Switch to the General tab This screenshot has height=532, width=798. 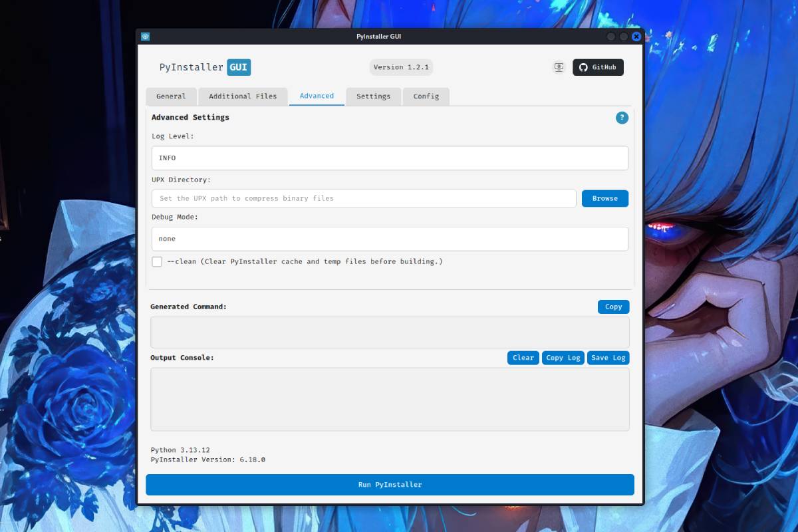click(171, 96)
